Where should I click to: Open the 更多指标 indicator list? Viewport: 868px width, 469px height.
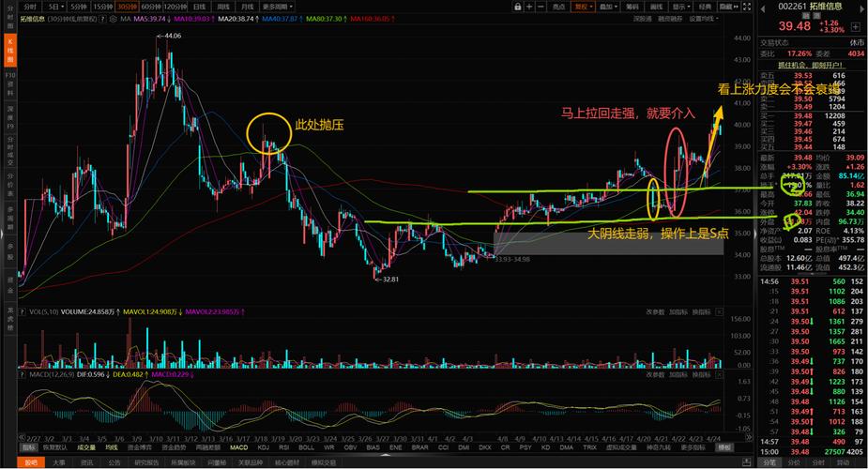pos(692,447)
